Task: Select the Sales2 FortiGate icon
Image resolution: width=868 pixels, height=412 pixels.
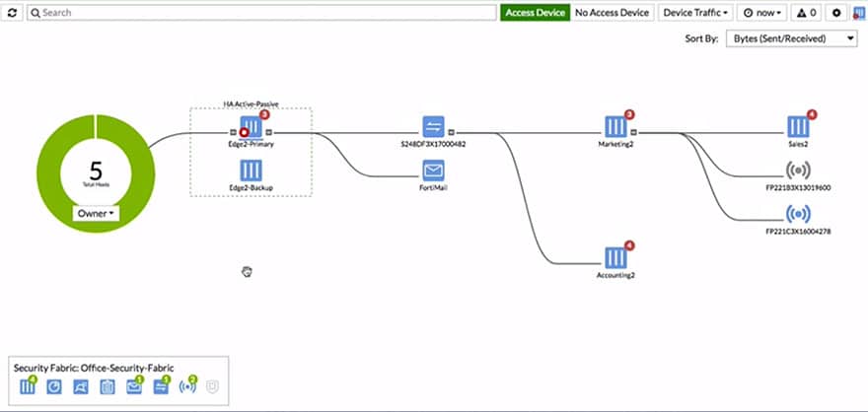Action: click(798, 126)
